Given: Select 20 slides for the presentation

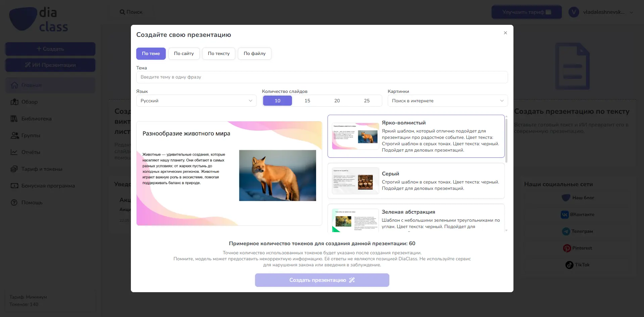Looking at the screenshot, I should [x=337, y=101].
